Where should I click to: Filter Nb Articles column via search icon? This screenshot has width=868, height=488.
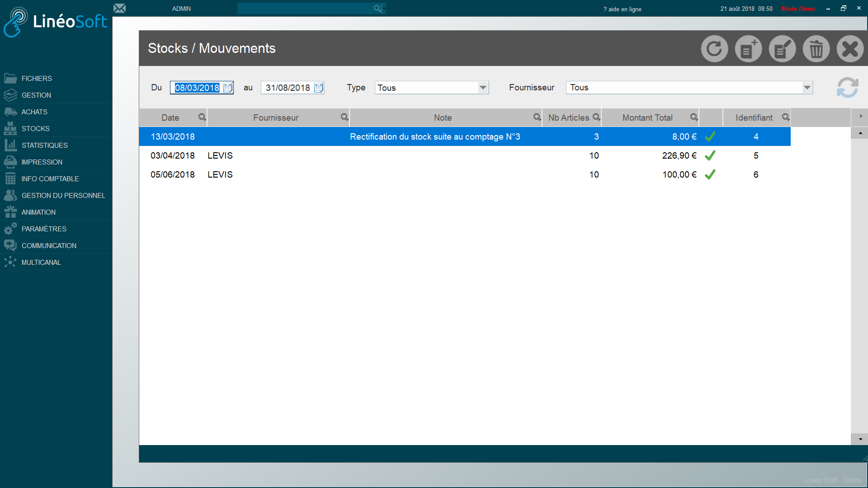pyautogui.click(x=596, y=117)
